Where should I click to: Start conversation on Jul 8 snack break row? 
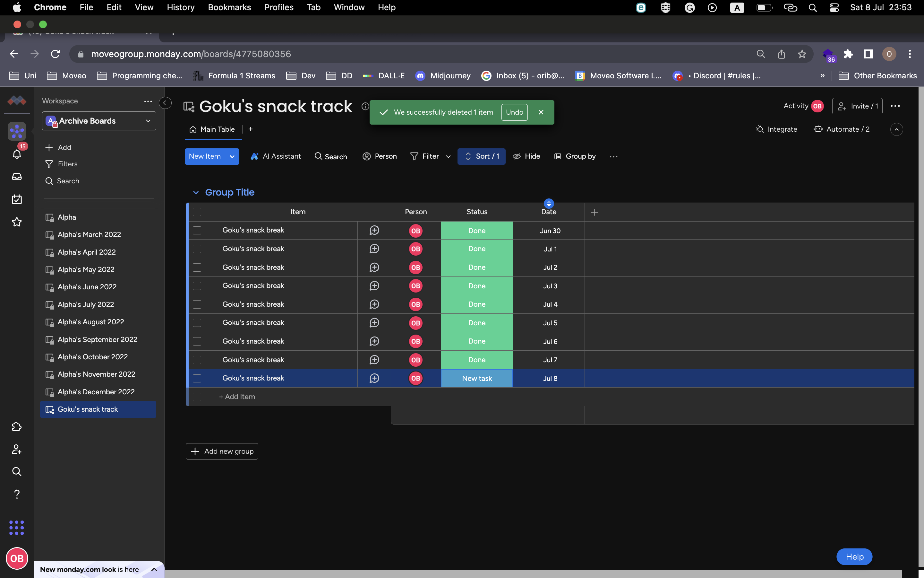374,378
